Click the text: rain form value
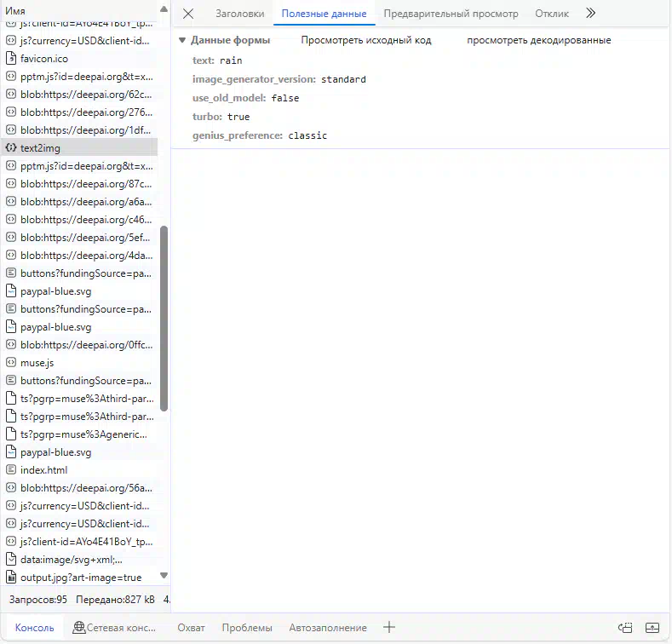This screenshot has width=672, height=644. [231, 60]
